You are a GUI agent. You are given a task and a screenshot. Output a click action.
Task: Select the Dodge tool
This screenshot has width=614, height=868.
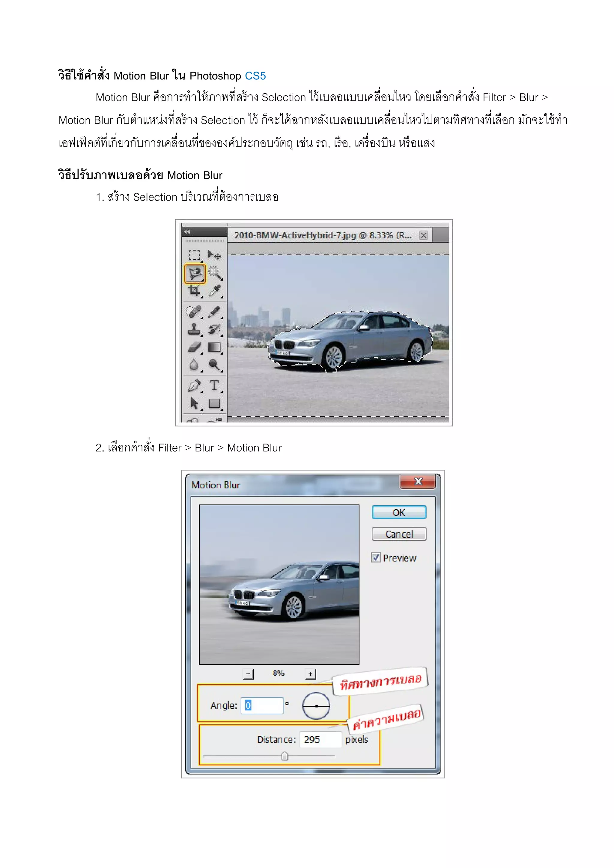click(x=214, y=365)
